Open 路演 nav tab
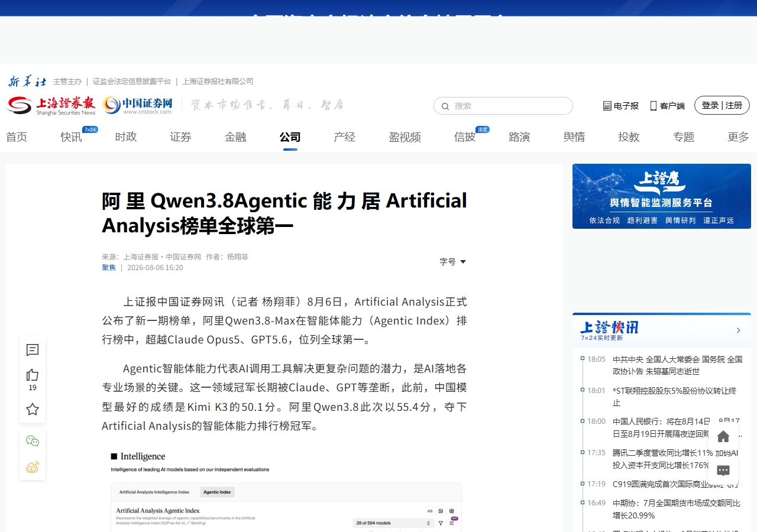Viewport: 757px width, 532px height. [x=519, y=137]
